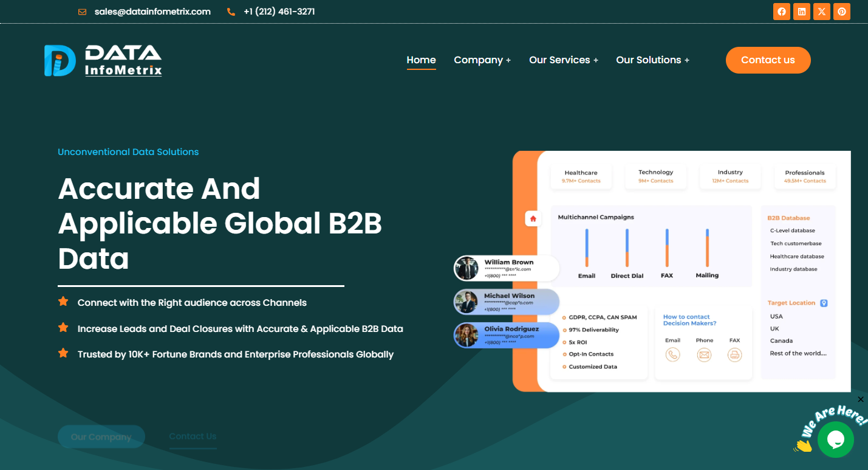The image size is (868, 470).
Task: Open the Olivia Rodriguez contact card
Action: pos(507,335)
